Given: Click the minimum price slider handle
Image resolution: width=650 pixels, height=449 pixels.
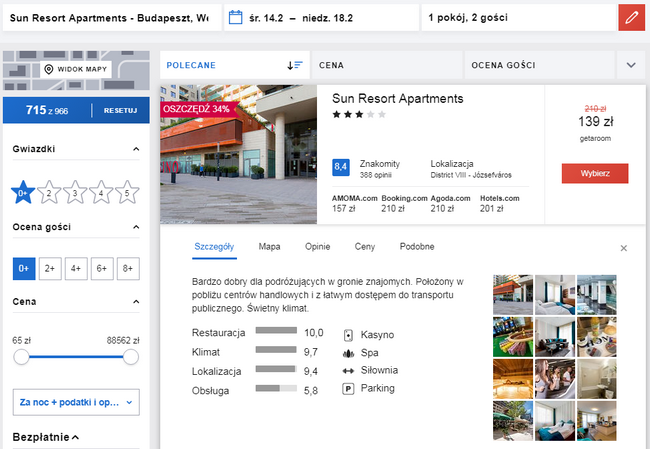Looking at the screenshot, I should [21, 357].
